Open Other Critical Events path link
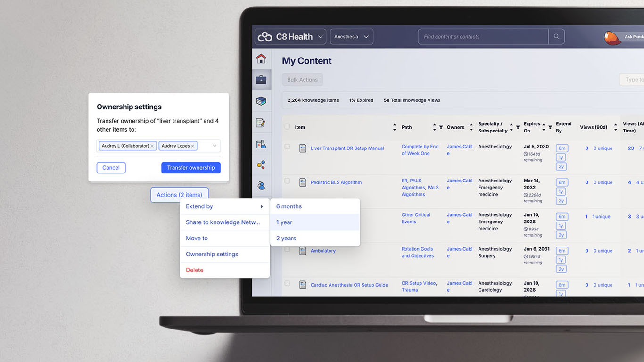This screenshot has width=644, height=362. (x=416, y=218)
